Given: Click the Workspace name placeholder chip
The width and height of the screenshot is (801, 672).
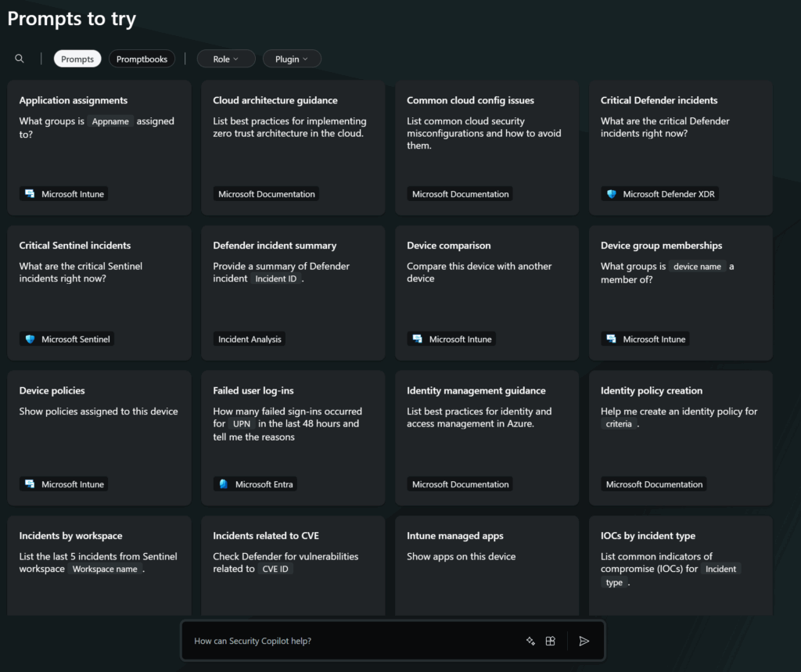Looking at the screenshot, I should coord(105,569).
